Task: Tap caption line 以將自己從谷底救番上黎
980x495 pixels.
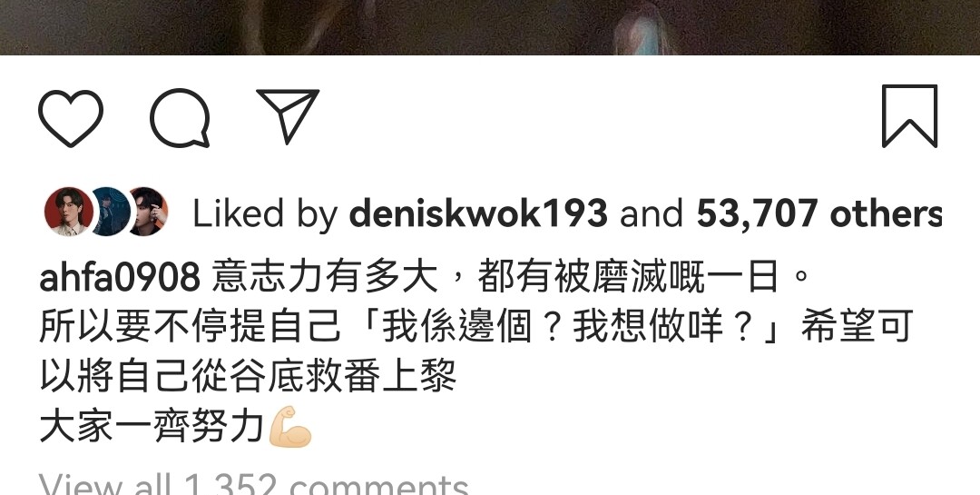Action: coord(248,377)
